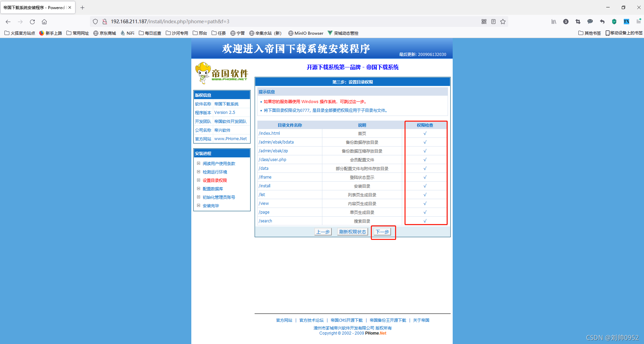644x344 pixels.
Task: Click the crop screenshot extension icon
Action: 578,22
